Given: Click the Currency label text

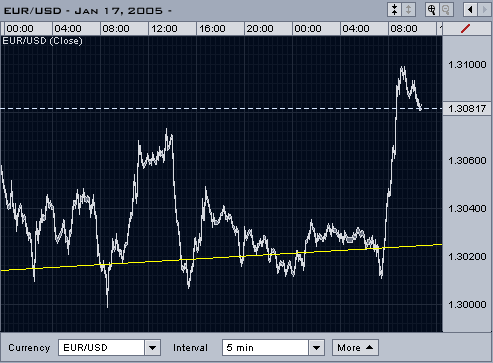Looking at the screenshot, I should pyautogui.click(x=29, y=348).
